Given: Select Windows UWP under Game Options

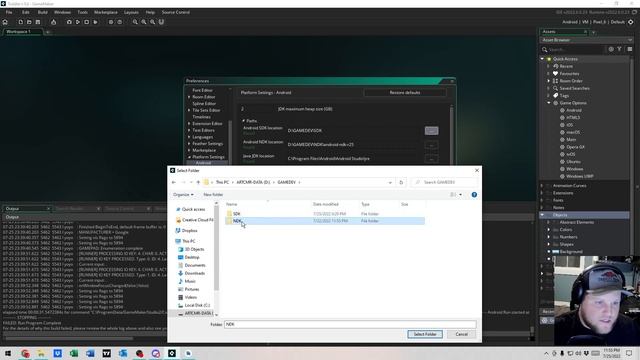Looking at the screenshot, I should point(579,176).
